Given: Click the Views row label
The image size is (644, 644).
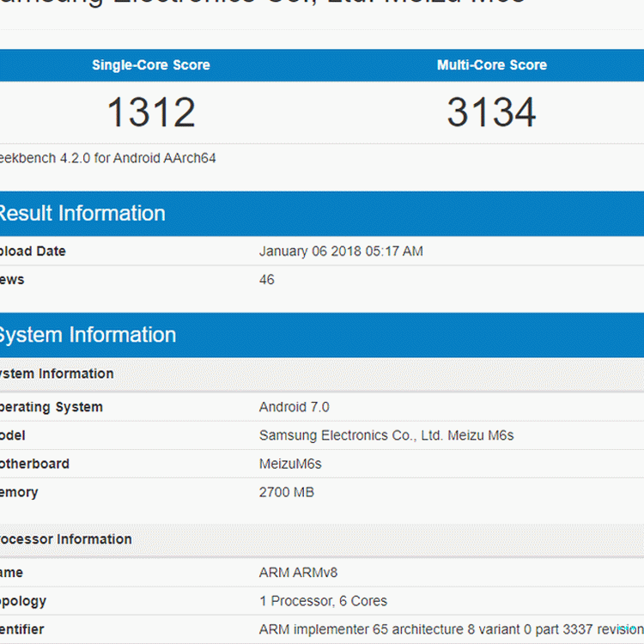Looking at the screenshot, I should (12, 280).
